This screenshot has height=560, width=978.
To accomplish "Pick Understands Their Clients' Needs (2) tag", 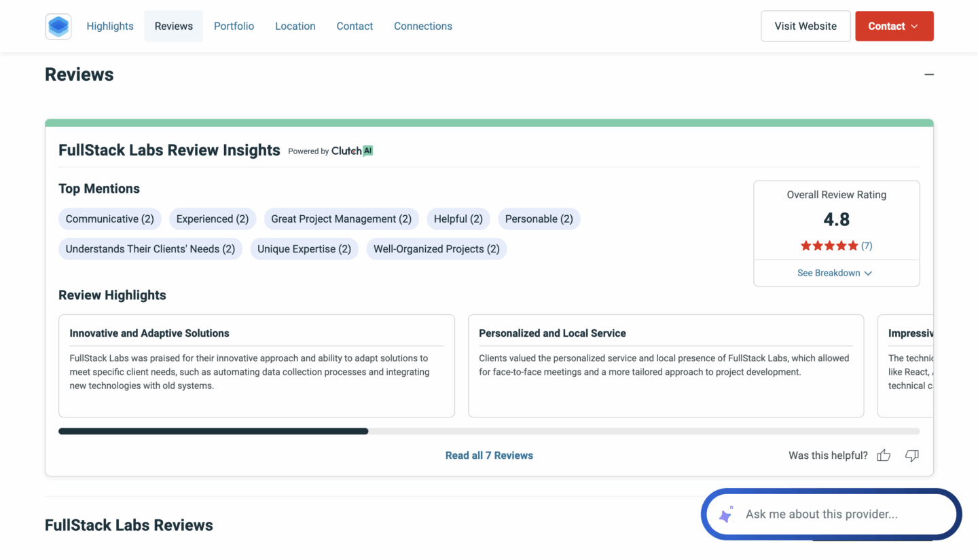I will 150,248.
